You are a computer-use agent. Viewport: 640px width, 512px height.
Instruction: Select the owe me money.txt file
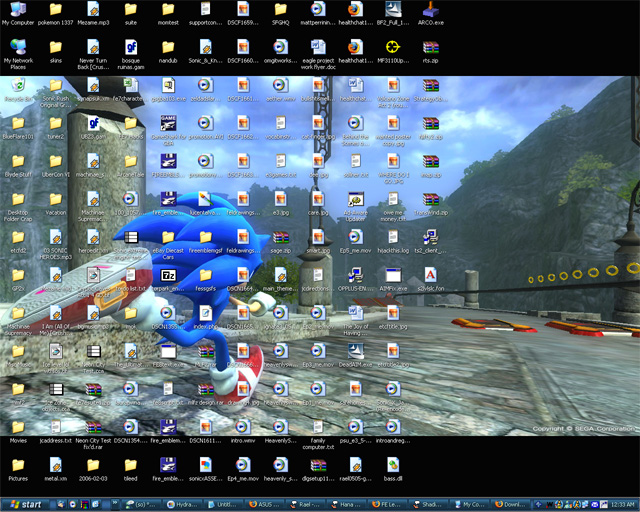click(x=393, y=206)
